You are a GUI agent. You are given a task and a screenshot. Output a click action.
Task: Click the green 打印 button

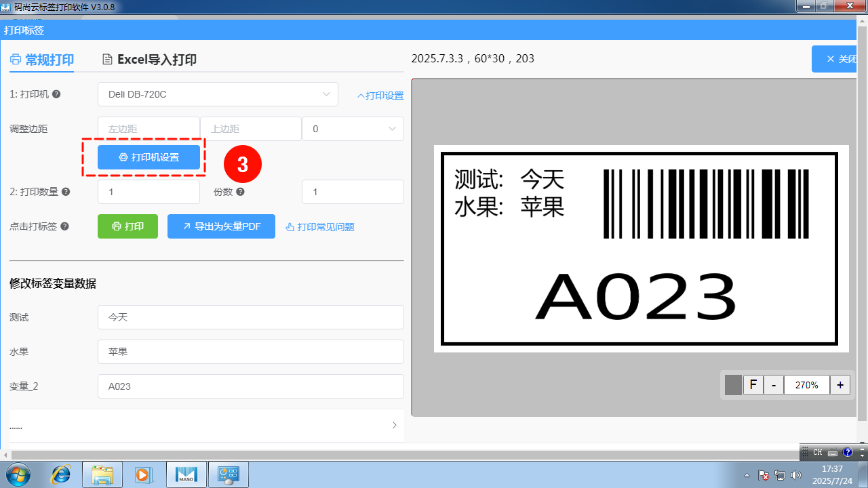pyautogui.click(x=127, y=226)
